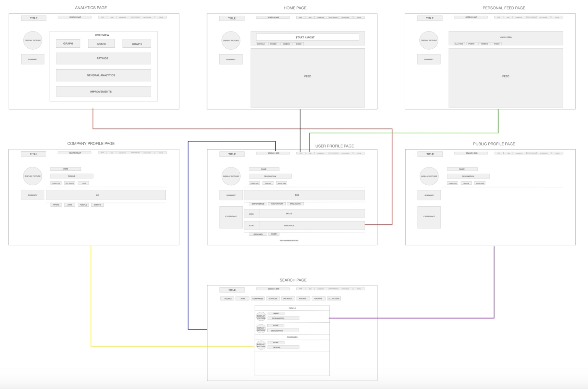Click the Experience box on Public Profile page
The width and height of the screenshot is (588, 389).
[x=429, y=217]
